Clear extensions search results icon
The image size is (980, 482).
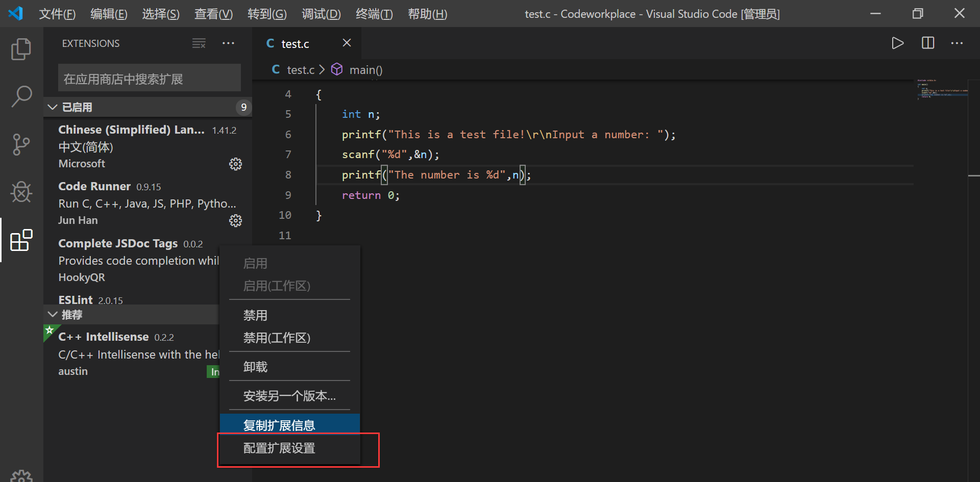(x=199, y=43)
